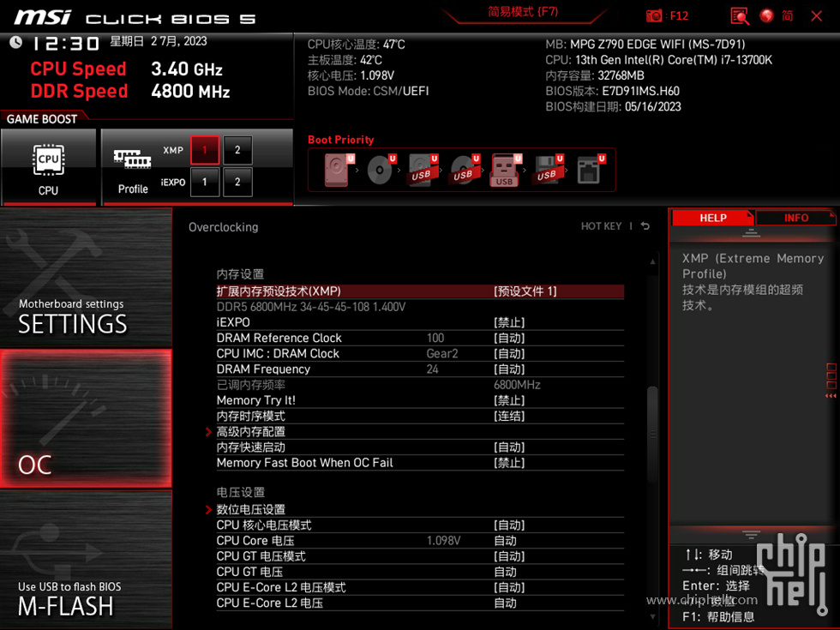Expand 数位电压设置 submenu
The image size is (840, 630).
[250, 509]
